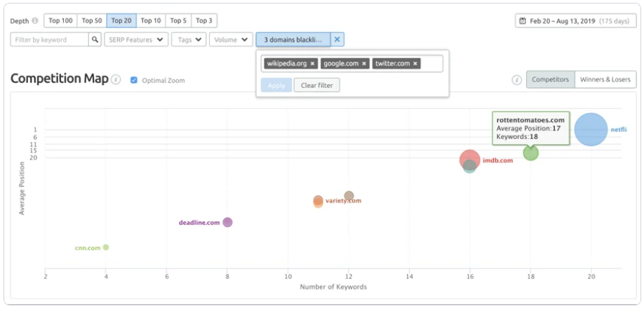Remove google.com tag from blacklist
This screenshot has width=644, height=309.
(364, 64)
